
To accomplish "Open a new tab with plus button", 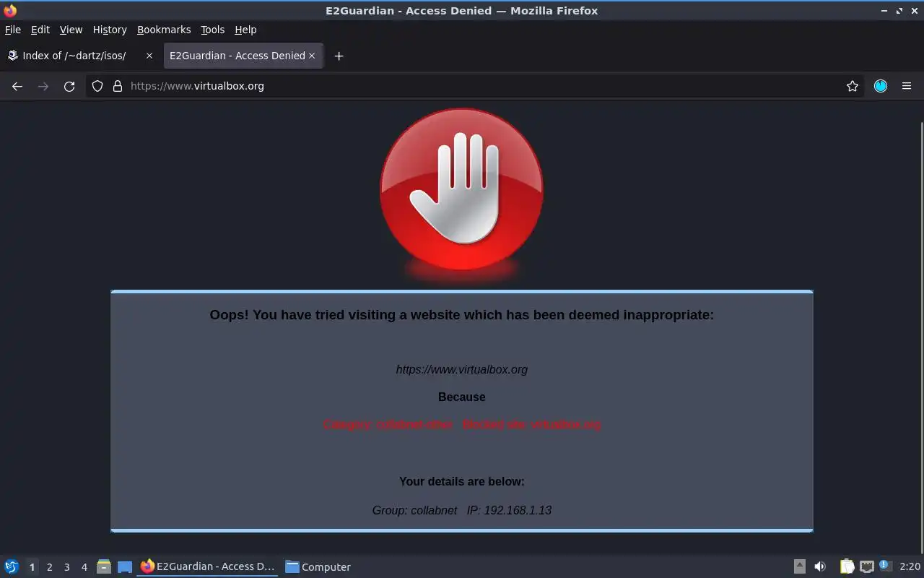I will 339,56.
